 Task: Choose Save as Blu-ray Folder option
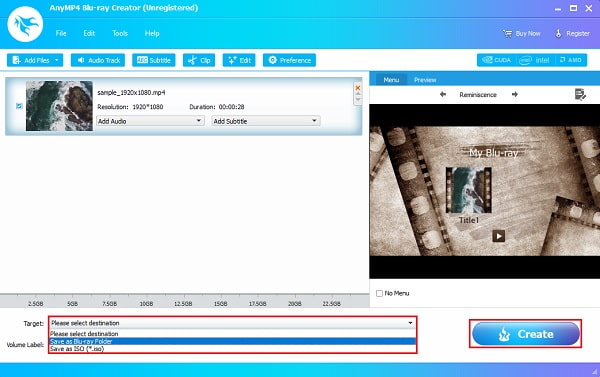tap(232, 341)
